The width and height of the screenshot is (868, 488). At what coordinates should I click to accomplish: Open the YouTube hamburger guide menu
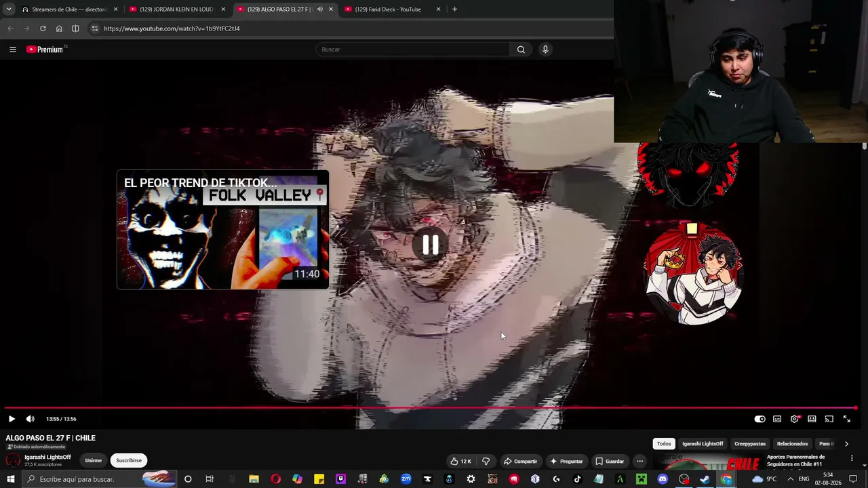(13, 49)
